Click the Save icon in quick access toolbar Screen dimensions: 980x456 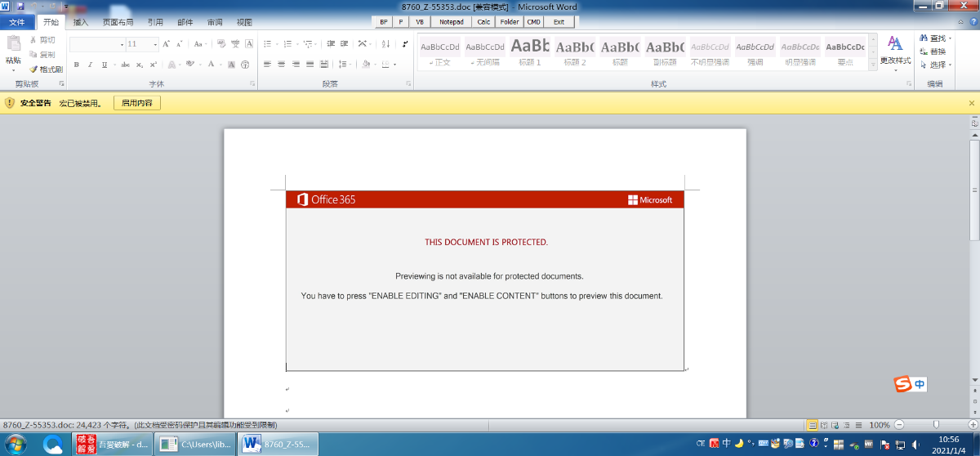(21, 7)
